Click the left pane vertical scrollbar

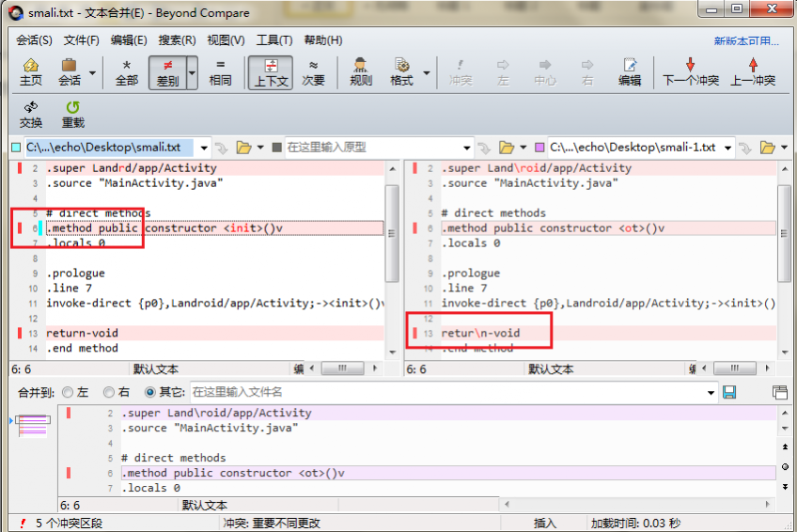point(392,259)
